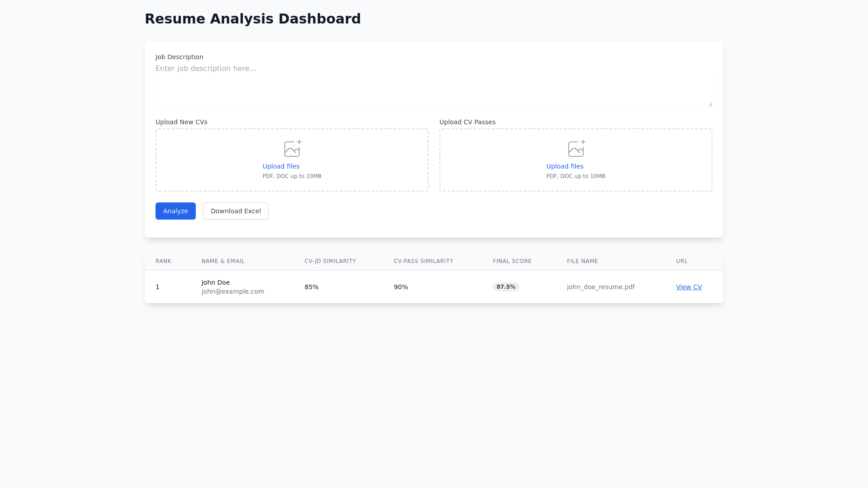Click the File Name column header
The height and width of the screenshot is (488, 868).
click(x=582, y=261)
